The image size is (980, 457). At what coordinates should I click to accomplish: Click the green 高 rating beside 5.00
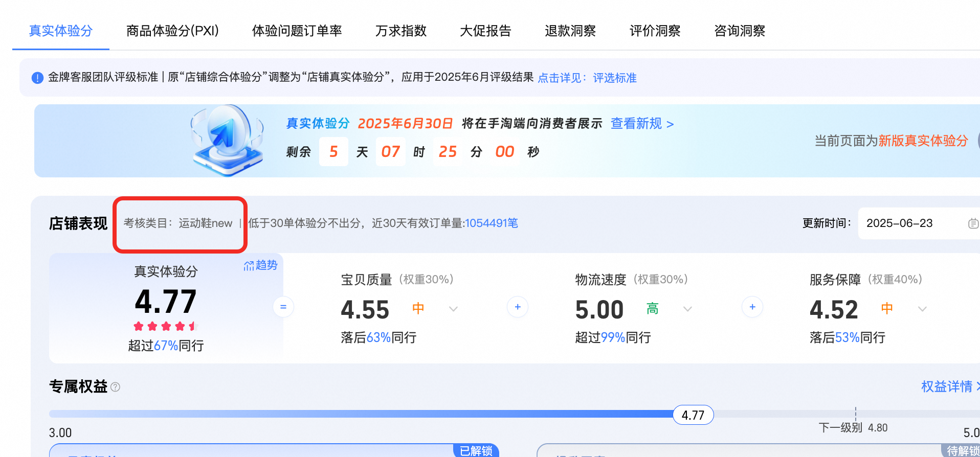[652, 308]
